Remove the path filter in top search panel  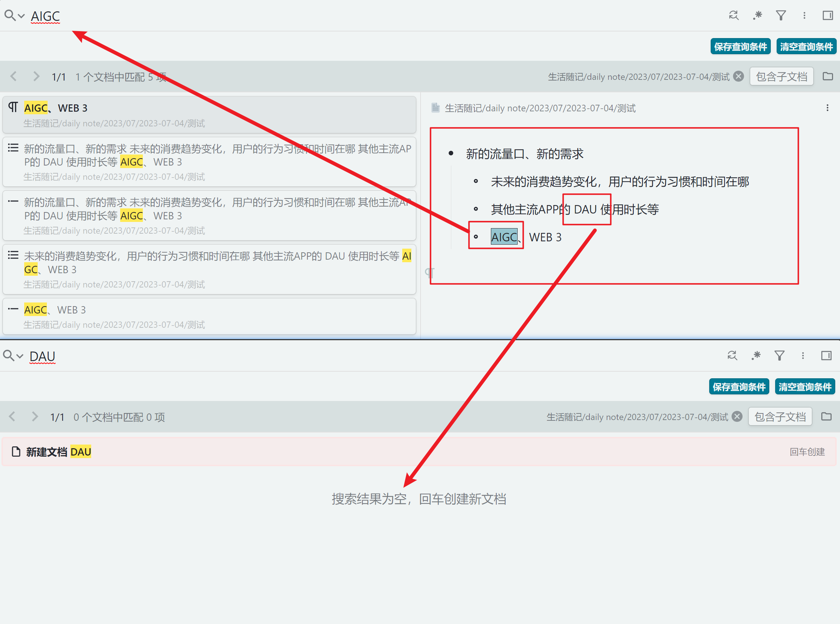[x=739, y=76]
